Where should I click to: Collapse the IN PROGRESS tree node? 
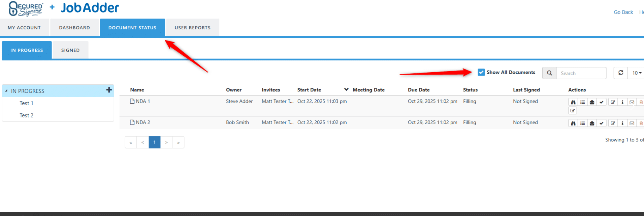tap(6, 91)
